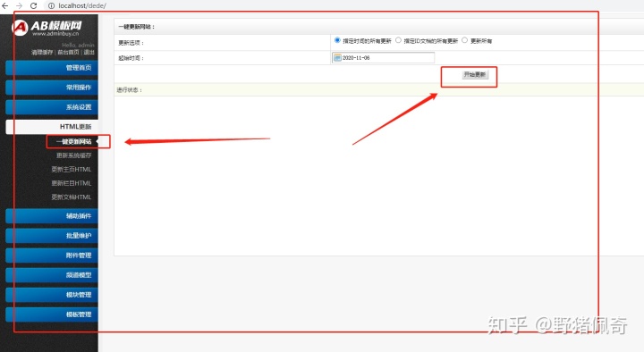This screenshot has width=644, height=352.
Task: Select 更新文档HTML in the sidebar
Action: click(x=72, y=197)
